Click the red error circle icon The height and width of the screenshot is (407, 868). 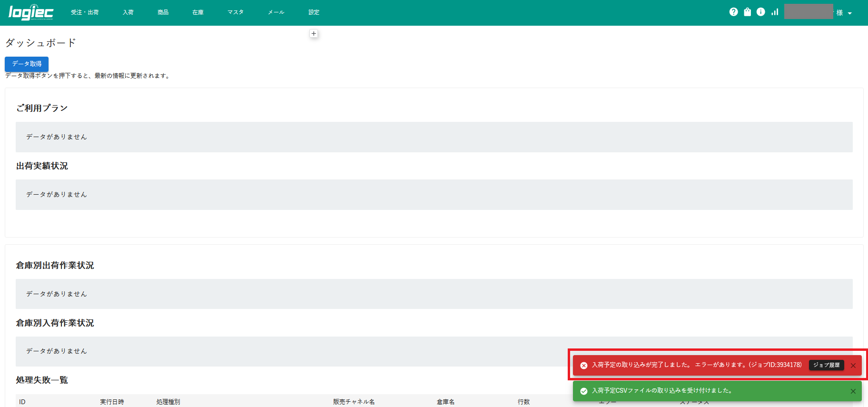point(583,366)
